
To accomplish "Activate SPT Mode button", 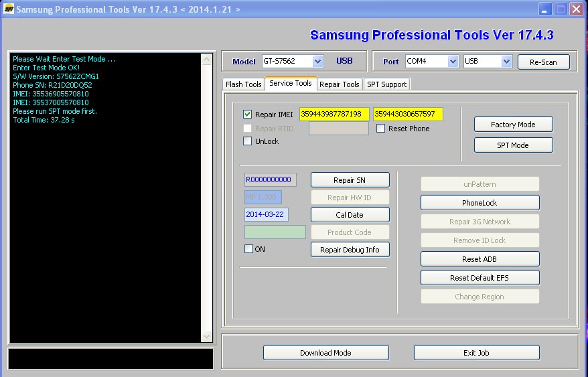I will [513, 145].
